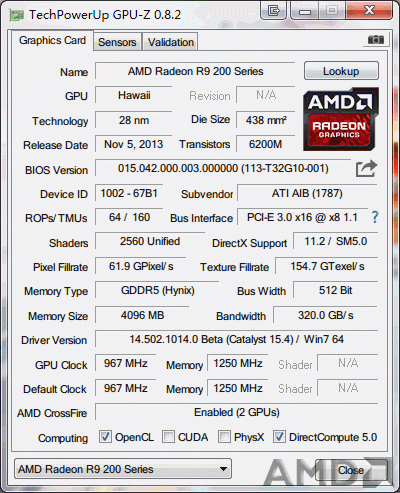Toggle the PhysX checkbox
The height and width of the screenshot is (493, 400).
pyautogui.click(x=224, y=436)
